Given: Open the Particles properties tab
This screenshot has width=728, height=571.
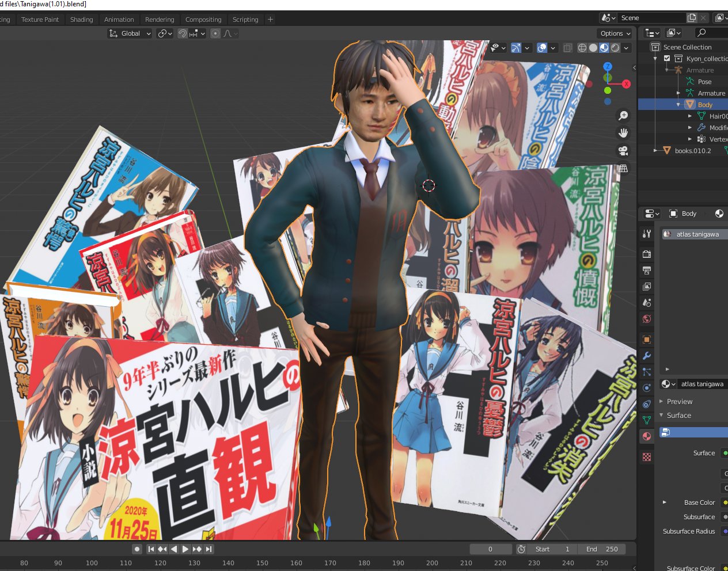Looking at the screenshot, I should click(647, 372).
